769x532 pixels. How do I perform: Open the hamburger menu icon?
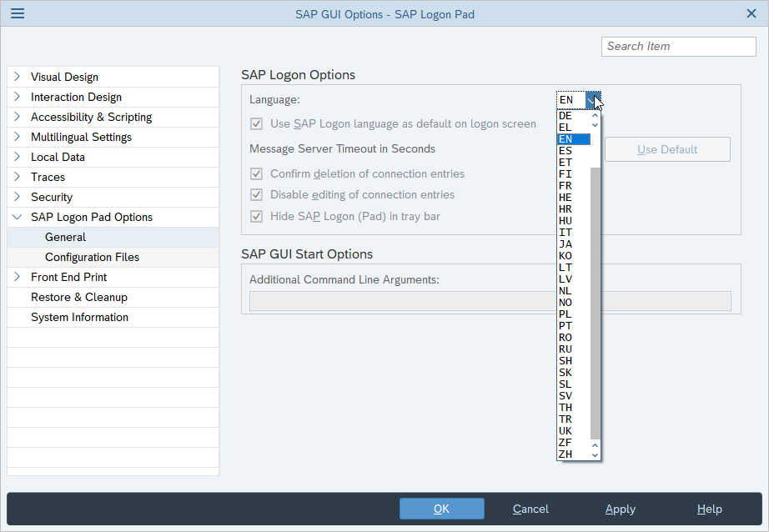click(x=17, y=13)
